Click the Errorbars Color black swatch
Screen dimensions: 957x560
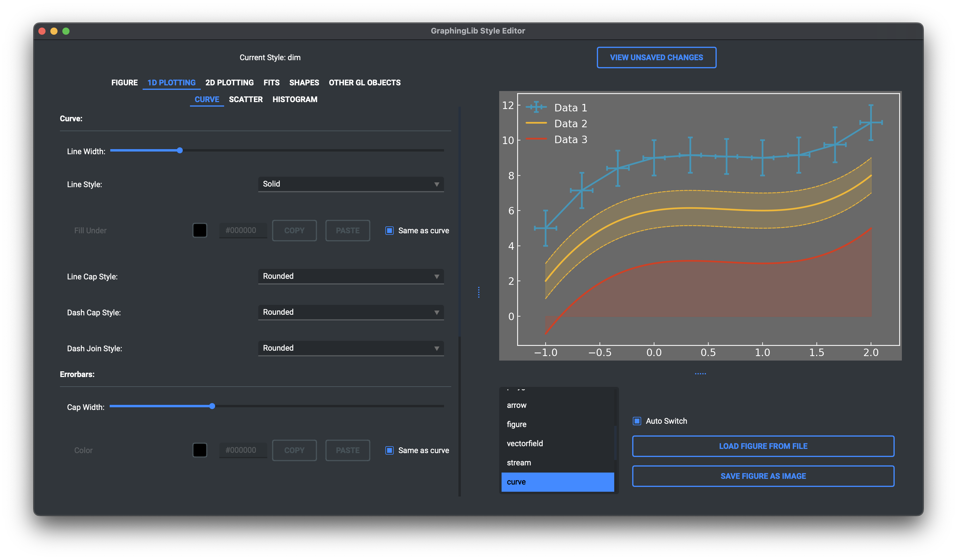click(199, 450)
